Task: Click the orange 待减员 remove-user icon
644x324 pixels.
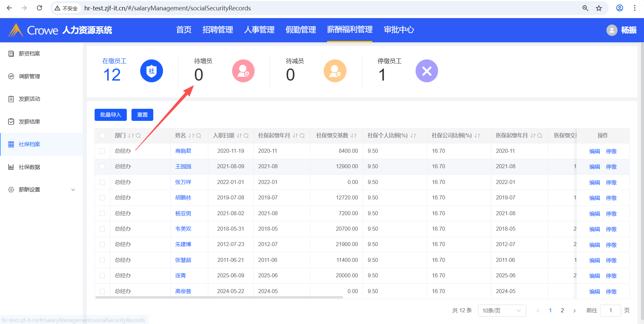Action: click(335, 71)
